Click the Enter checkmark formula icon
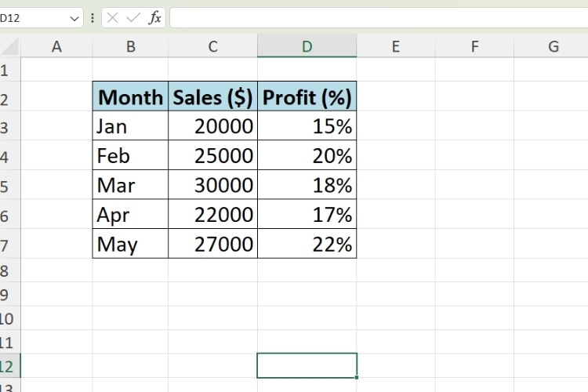Image resolution: width=588 pixels, height=392 pixels. tap(133, 17)
